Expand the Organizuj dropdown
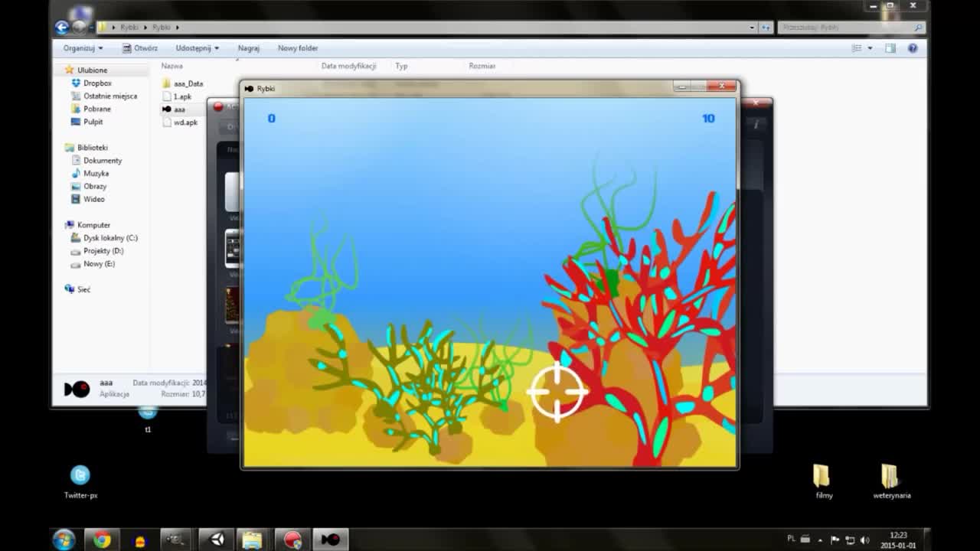The image size is (980, 551). click(82, 47)
